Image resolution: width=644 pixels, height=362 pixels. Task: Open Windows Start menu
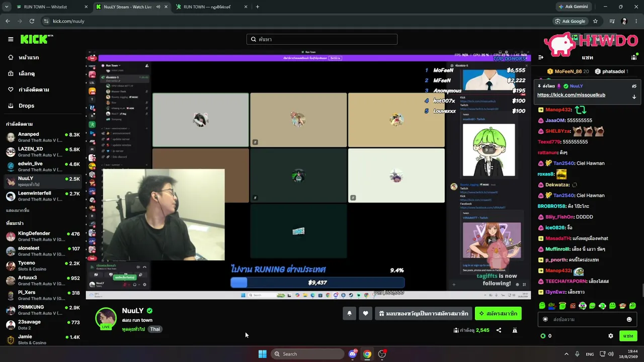[262, 354]
